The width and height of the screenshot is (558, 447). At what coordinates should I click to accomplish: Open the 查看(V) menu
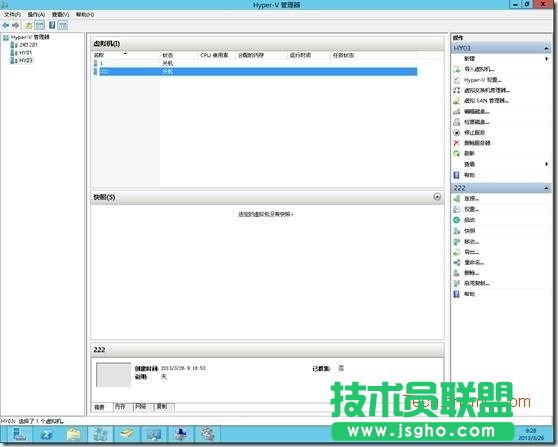pos(60,15)
